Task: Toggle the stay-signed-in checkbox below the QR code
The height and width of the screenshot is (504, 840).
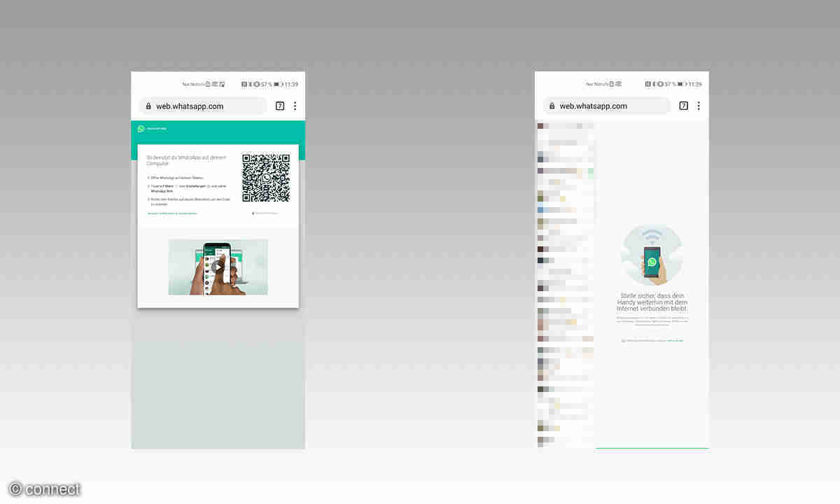Action: [x=253, y=213]
